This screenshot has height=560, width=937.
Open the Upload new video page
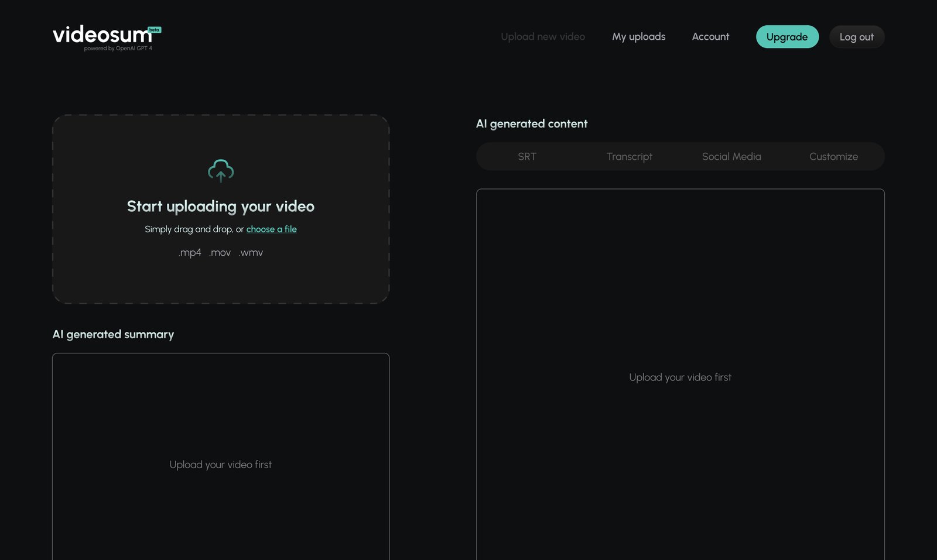click(542, 36)
